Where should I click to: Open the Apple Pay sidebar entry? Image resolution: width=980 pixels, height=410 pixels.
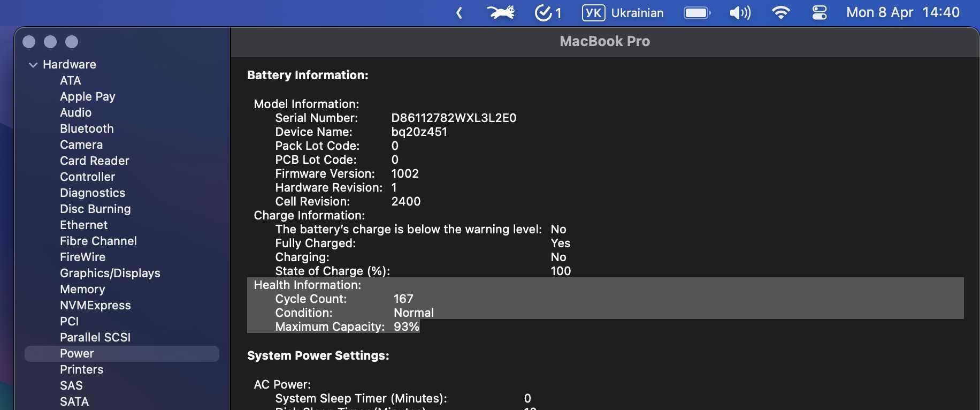pyautogui.click(x=88, y=96)
